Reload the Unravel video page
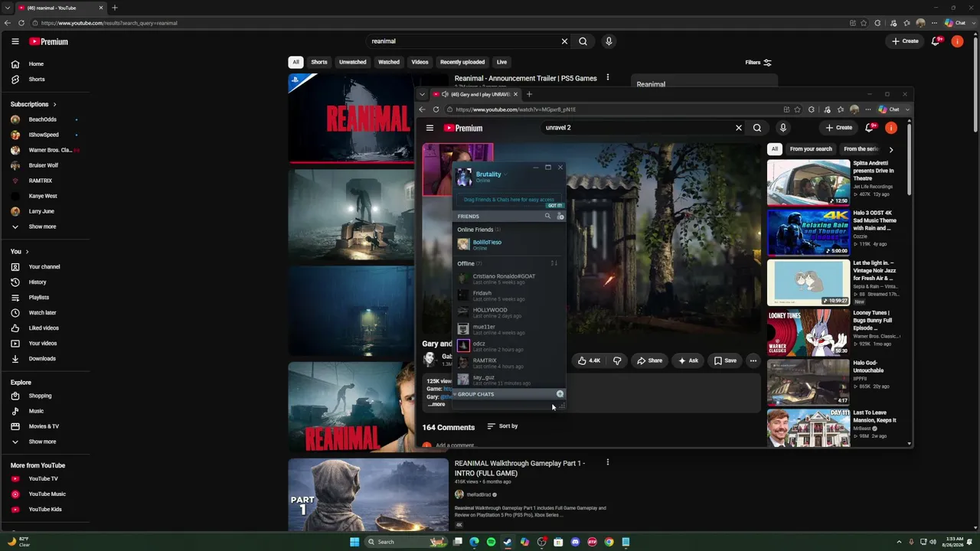The height and width of the screenshot is (551, 980). (x=436, y=109)
